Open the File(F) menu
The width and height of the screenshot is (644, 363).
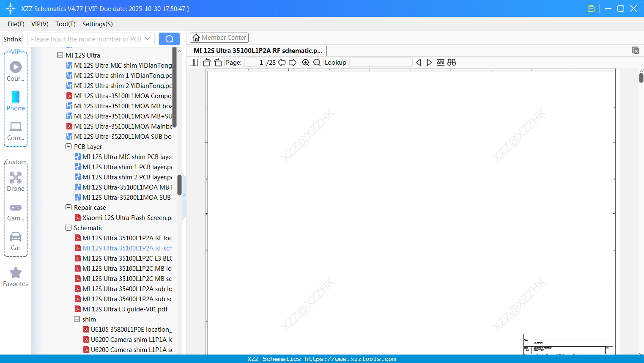tap(16, 24)
